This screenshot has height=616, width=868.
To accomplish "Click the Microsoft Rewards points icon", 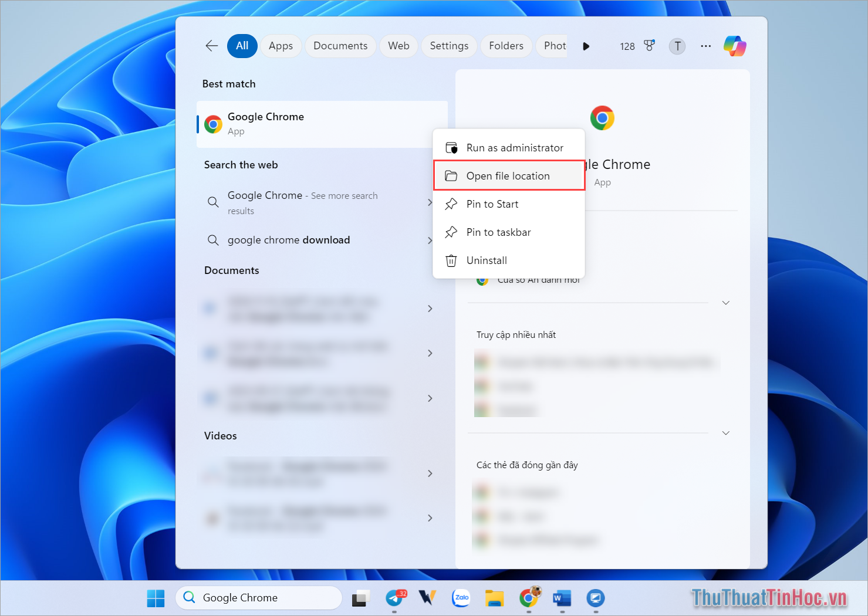I will [649, 46].
